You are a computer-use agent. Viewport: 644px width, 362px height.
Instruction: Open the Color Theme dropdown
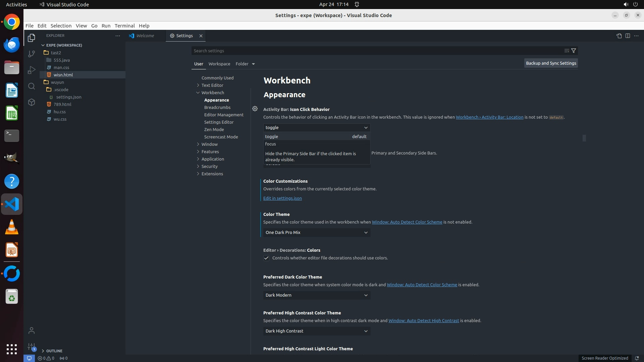(317, 233)
